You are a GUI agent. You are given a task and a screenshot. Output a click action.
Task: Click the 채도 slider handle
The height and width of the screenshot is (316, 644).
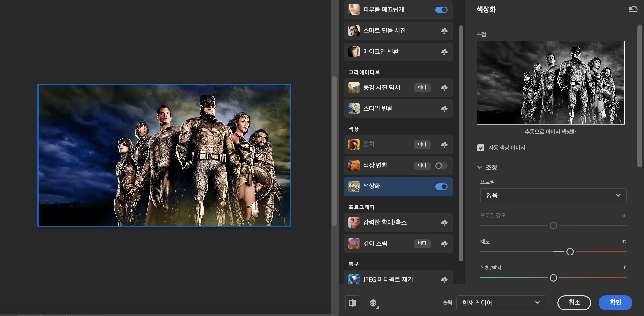click(570, 251)
